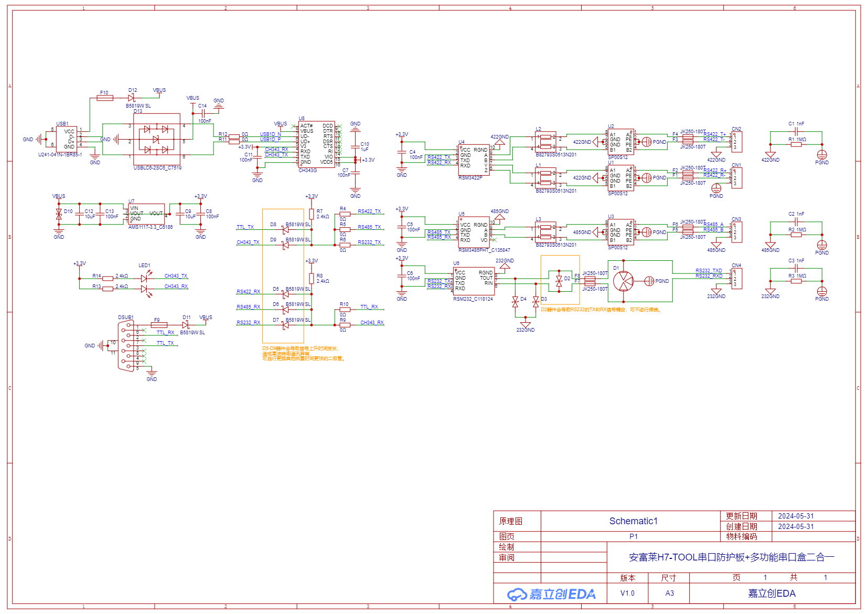Click the LED1 designator label
Screen dimensions: 868x614
click(144, 266)
